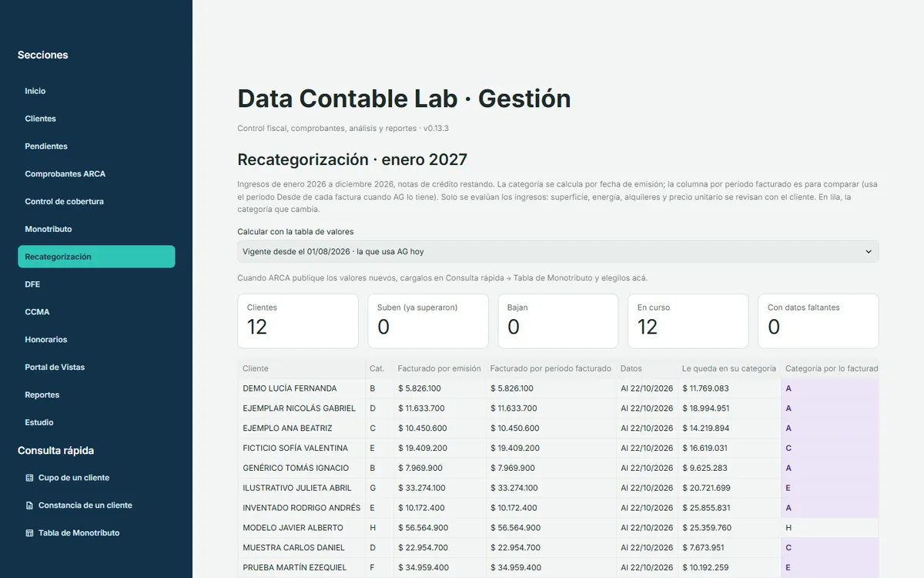Select the active Recategorización menu item
The height and width of the screenshot is (578, 924).
(x=96, y=257)
